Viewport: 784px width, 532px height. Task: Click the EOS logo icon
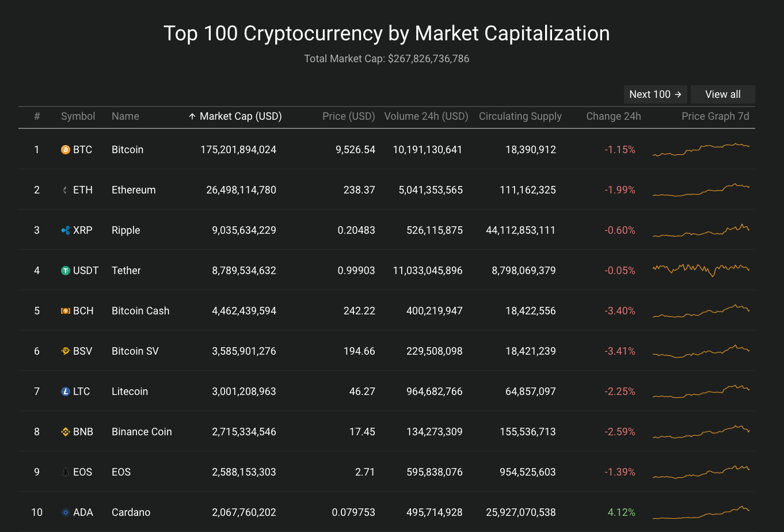click(66, 472)
